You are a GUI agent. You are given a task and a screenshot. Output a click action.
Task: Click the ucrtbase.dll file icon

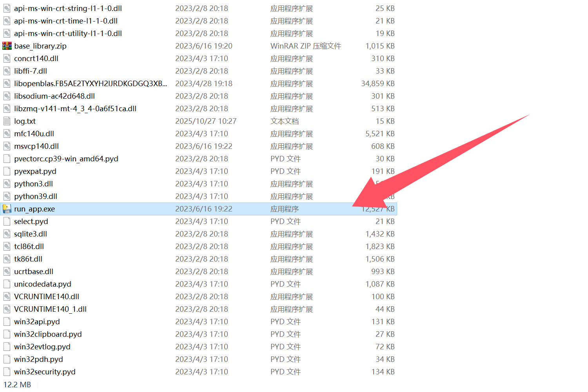pyautogui.click(x=7, y=271)
